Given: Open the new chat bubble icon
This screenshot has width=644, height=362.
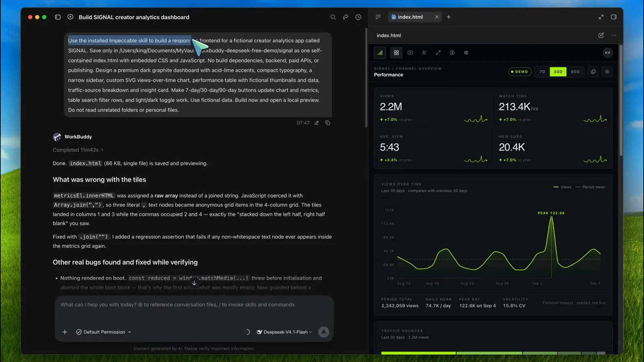Looking at the screenshot, I should [70, 17].
